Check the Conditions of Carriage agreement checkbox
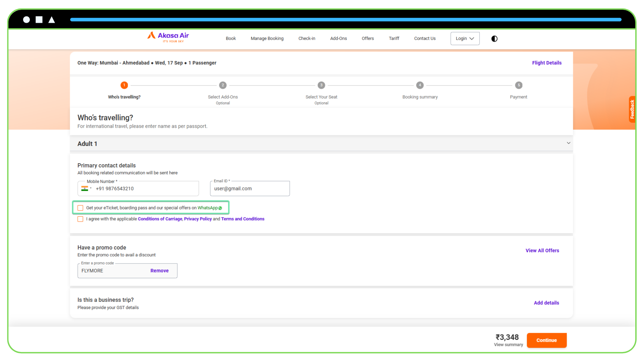This screenshot has height=362, width=644. click(x=80, y=219)
